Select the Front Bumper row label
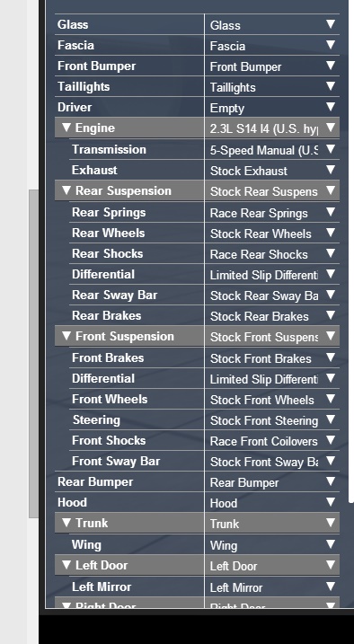The image size is (354, 644). [96, 66]
